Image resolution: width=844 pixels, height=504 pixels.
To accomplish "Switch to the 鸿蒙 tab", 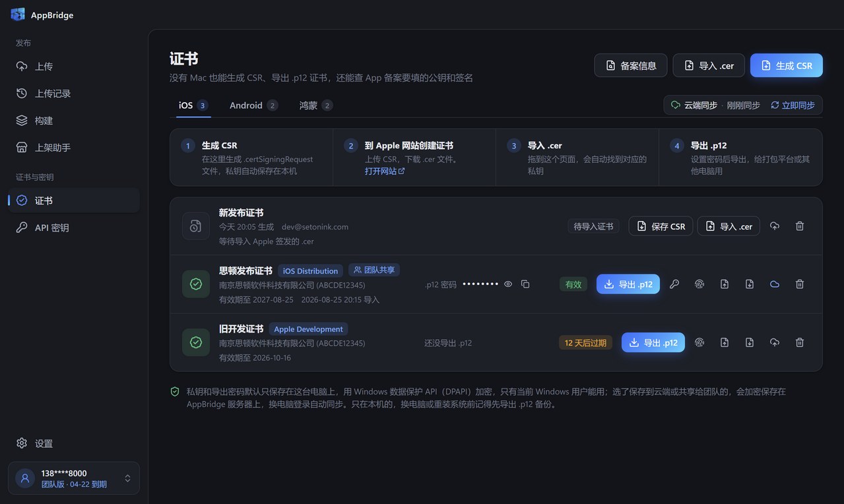I will pos(316,106).
